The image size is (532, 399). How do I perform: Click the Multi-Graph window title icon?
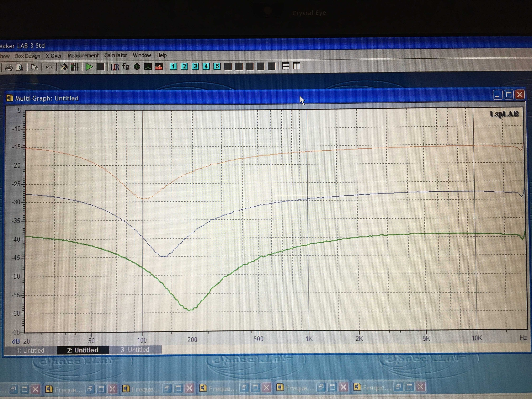click(10, 98)
